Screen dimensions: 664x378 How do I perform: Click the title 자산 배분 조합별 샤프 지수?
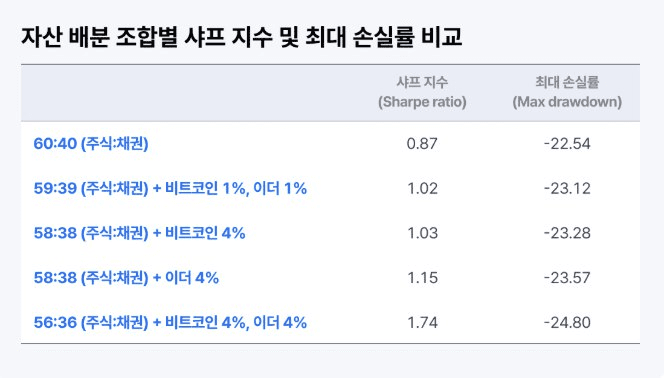(x=147, y=37)
